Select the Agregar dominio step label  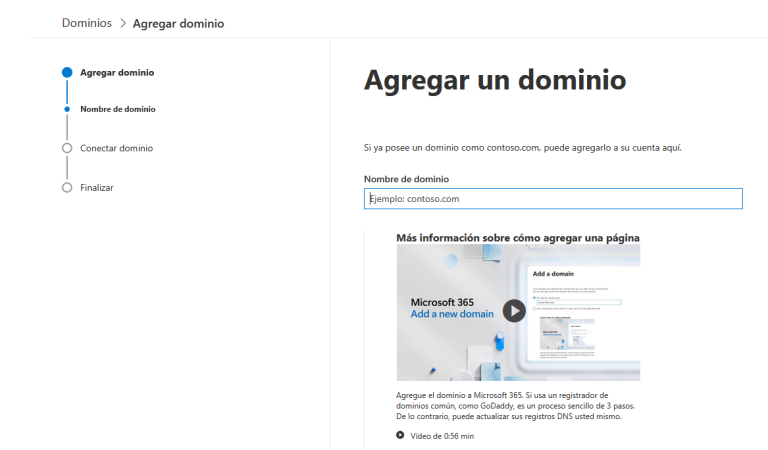(x=117, y=72)
